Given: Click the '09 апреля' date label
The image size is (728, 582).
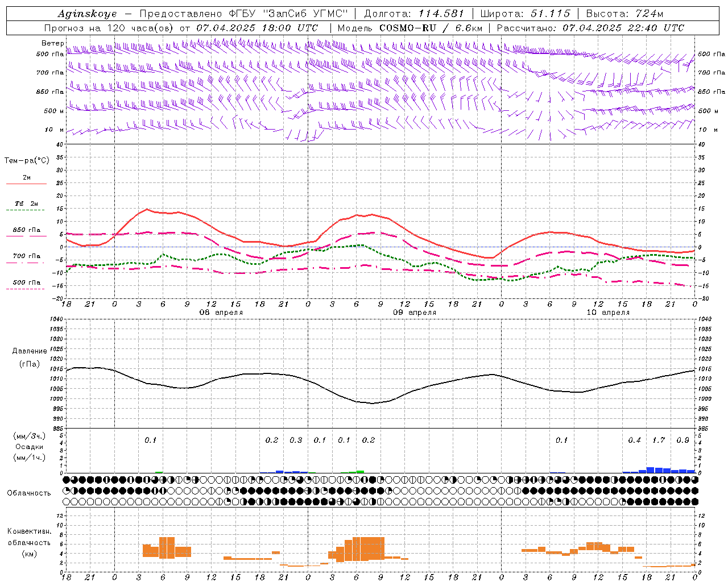Looking at the screenshot, I should (415, 313).
